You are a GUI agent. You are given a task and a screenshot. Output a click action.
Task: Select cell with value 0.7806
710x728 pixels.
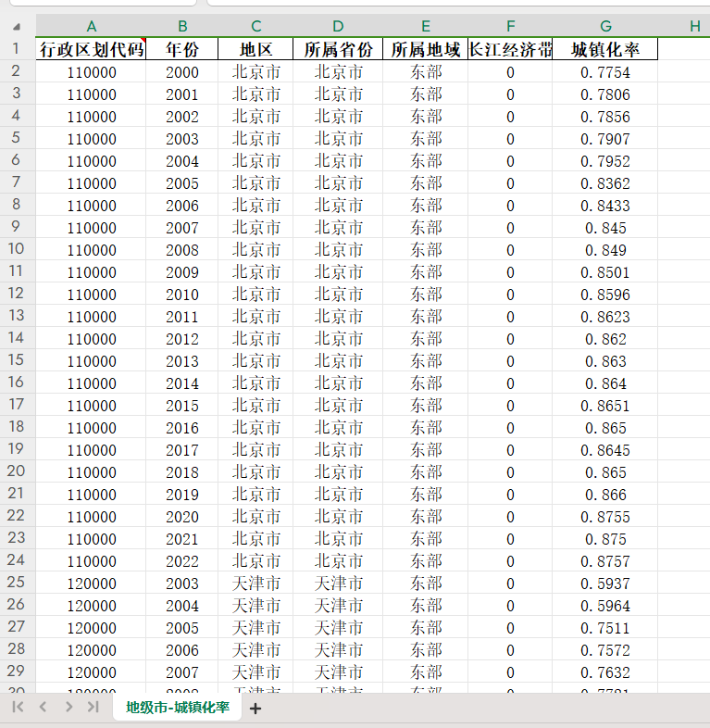(x=605, y=94)
